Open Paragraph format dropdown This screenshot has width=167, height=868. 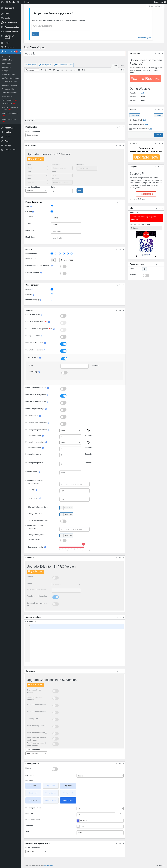pyautogui.click(x=32, y=70)
